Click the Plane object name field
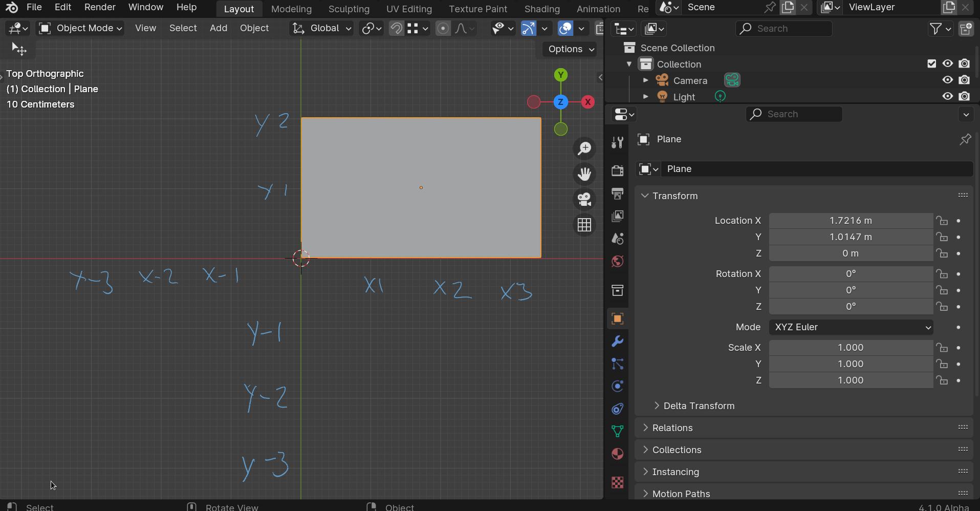980x511 pixels. tap(817, 169)
